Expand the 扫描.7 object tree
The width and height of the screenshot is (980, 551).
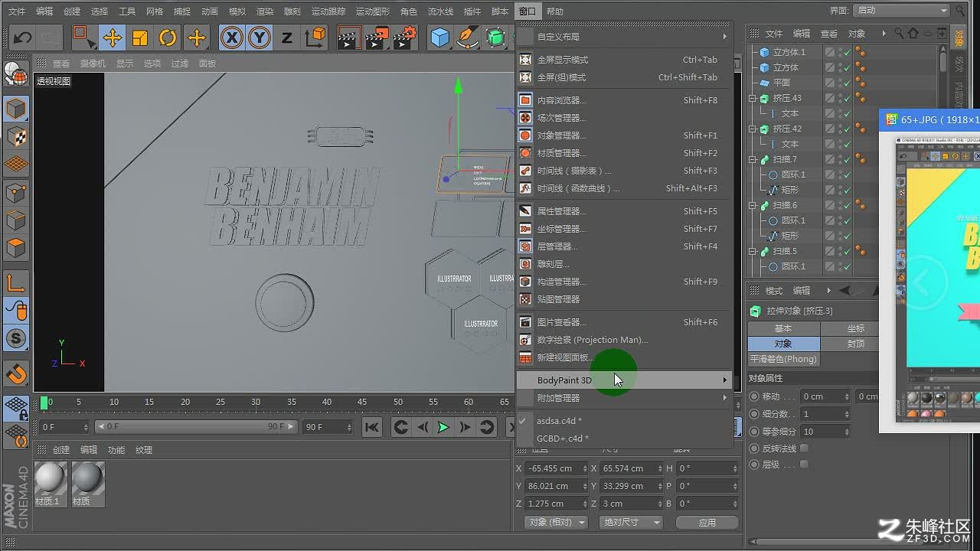pyautogui.click(x=752, y=159)
